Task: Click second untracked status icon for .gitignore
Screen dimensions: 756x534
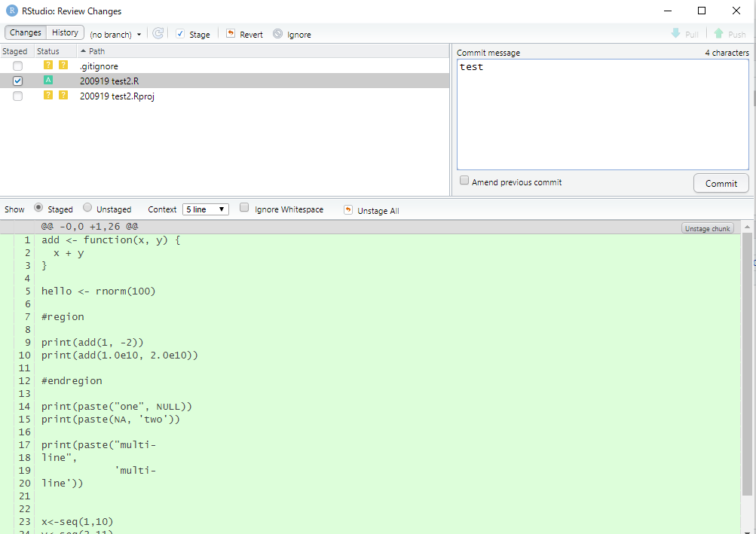Action: (x=63, y=65)
